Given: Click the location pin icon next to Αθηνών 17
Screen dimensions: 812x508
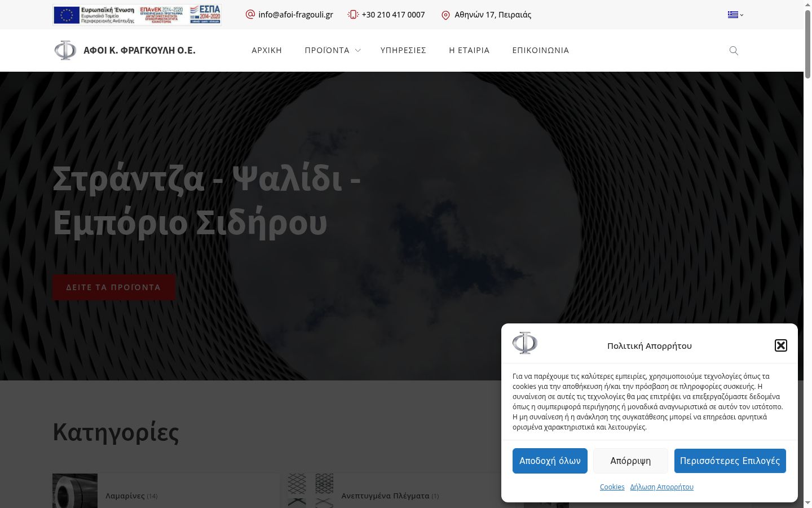Looking at the screenshot, I should coord(445,15).
